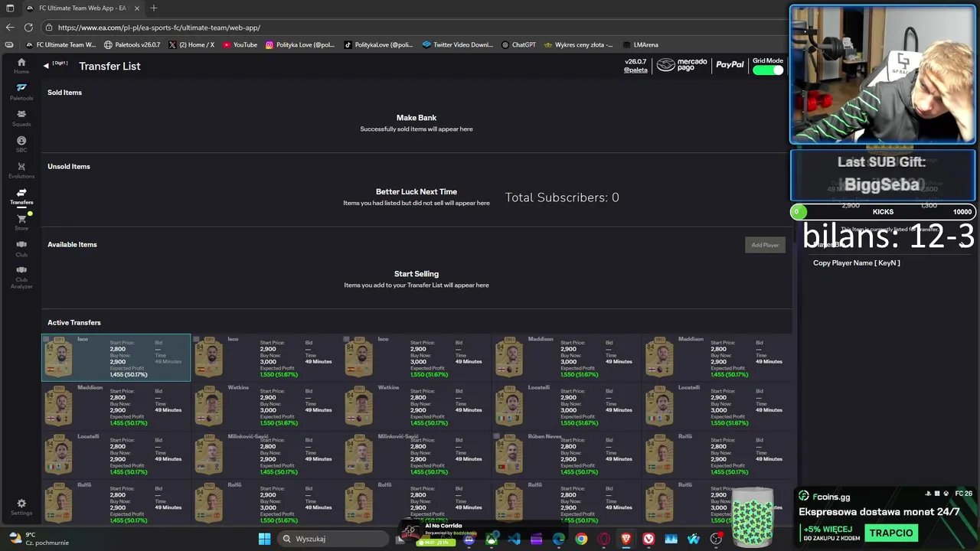Launch Visual Studio Code from the taskbar
Image resolution: width=980 pixels, height=551 pixels.
pyautogui.click(x=514, y=539)
